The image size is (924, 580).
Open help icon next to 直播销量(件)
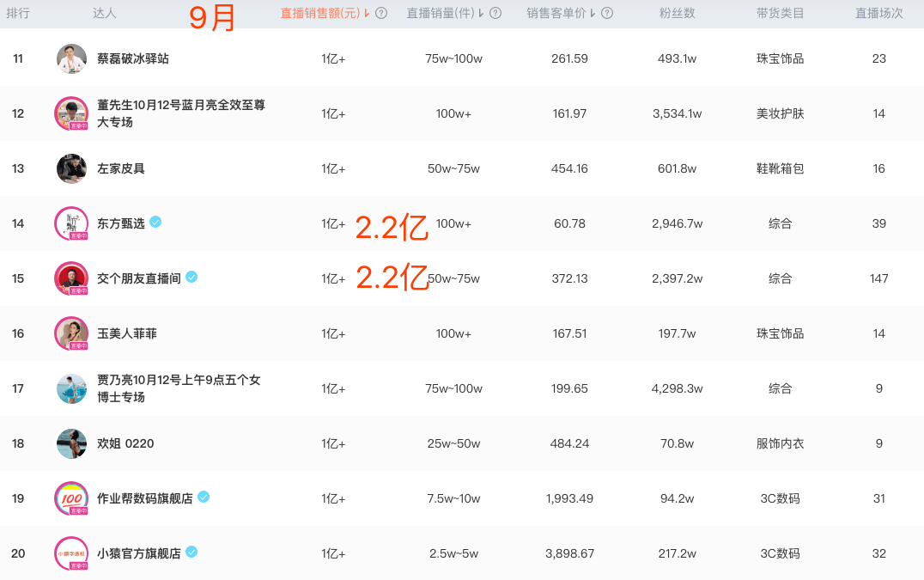tap(495, 13)
